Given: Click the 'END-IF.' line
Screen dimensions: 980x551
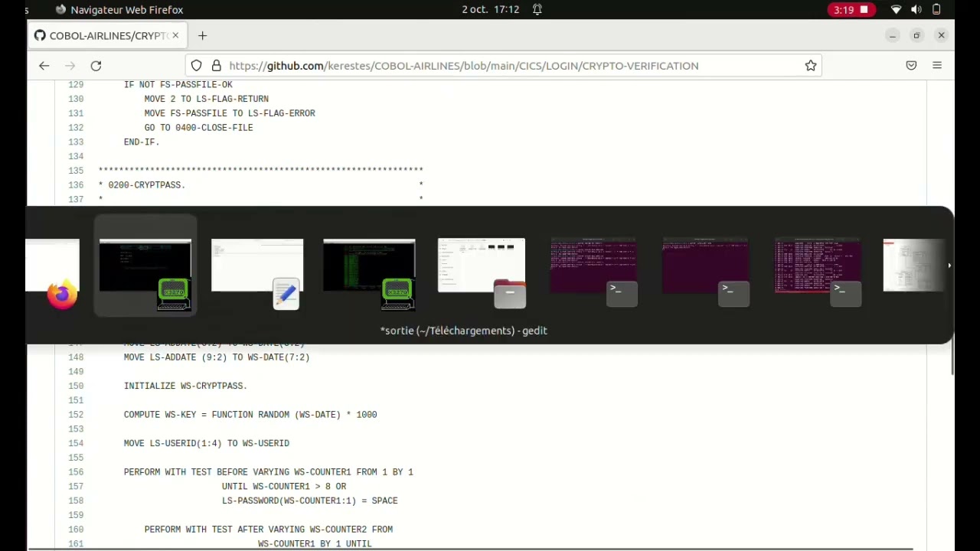Looking at the screenshot, I should click(142, 142).
